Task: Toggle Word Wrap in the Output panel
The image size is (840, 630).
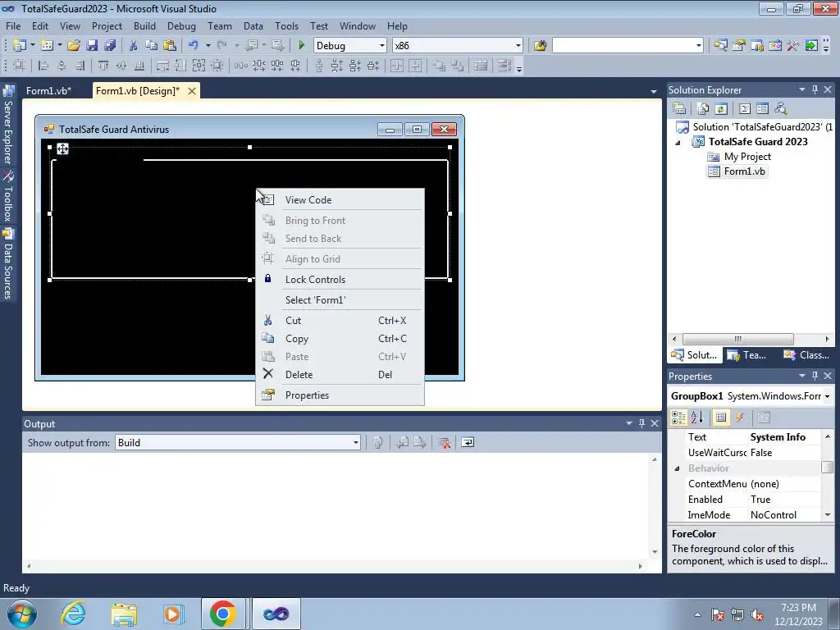Action: (468, 442)
